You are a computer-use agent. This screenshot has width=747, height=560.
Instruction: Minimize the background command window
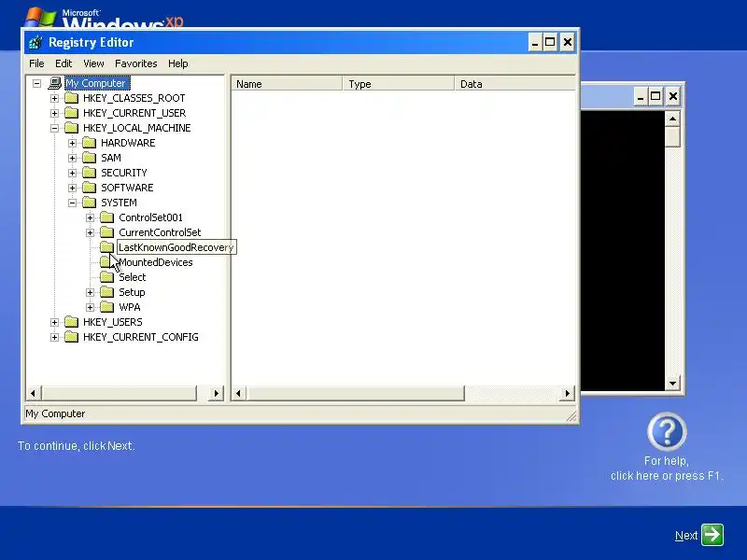tap(641, 97)
